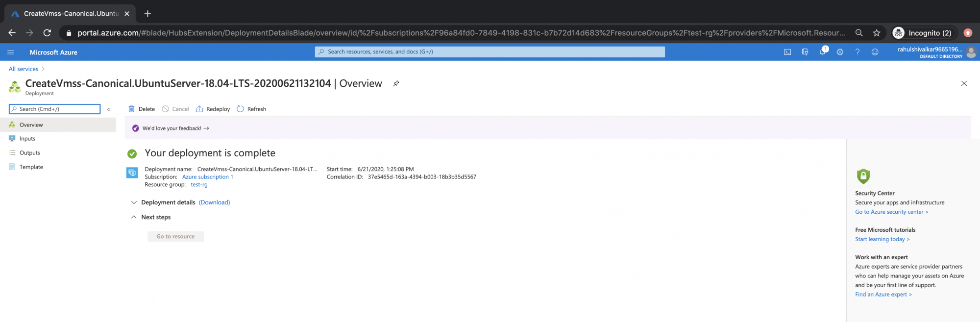Viewport: 980px width, 322px height.
Task: Click the Microsoft Azure home title
Action: click(x=53, y=52)
